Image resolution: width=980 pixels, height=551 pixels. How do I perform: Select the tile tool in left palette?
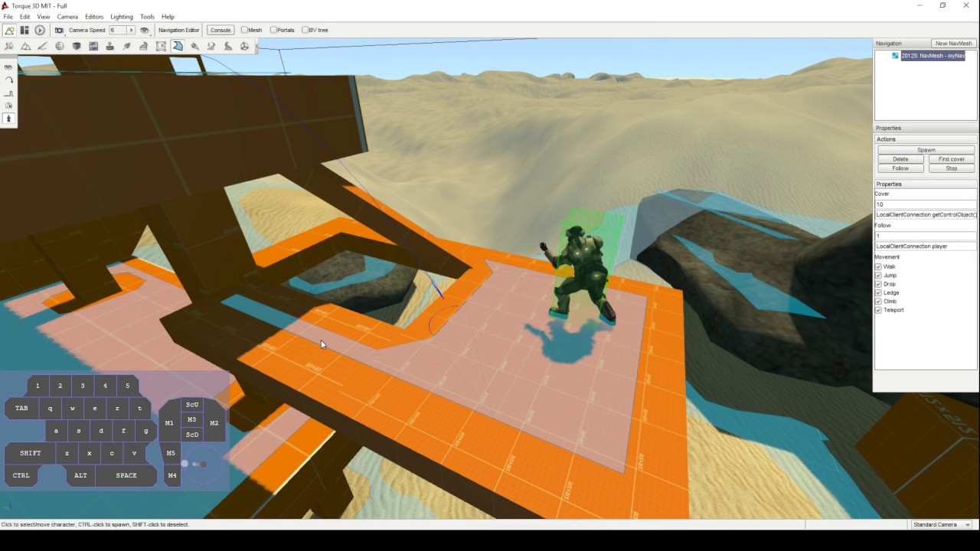coord(9,106)
